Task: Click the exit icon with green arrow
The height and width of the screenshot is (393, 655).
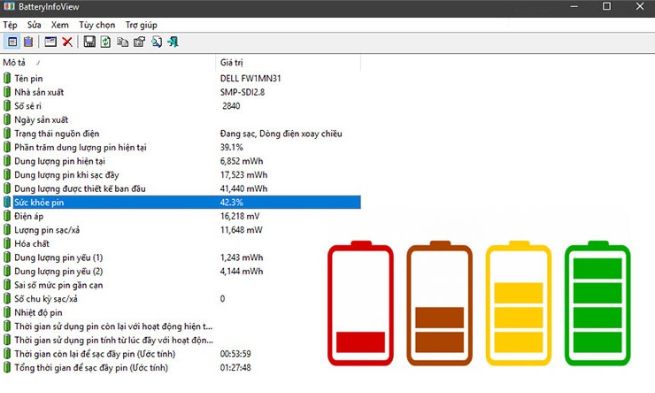Action: (173, 42)
